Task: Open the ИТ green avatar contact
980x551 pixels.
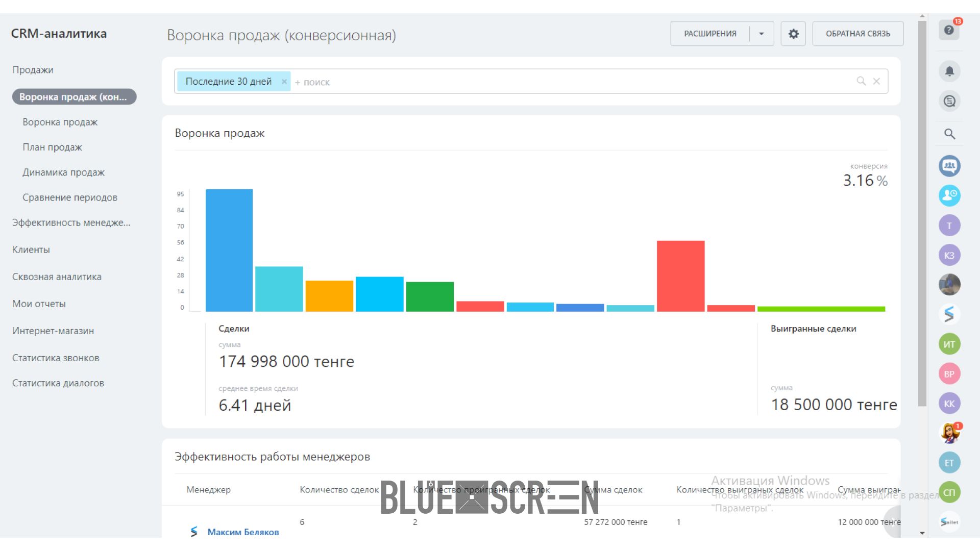Action: tap(949, 344)
